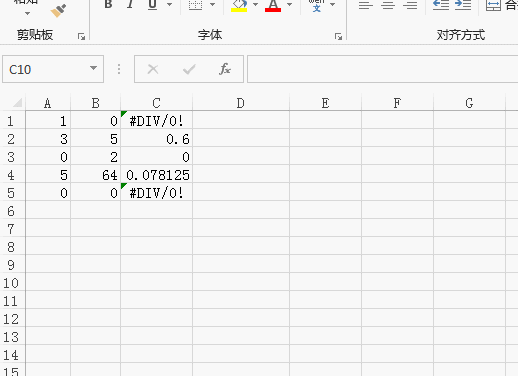This screenshot has height=376, width=518.
Task: Open the underline style dropdown arrow
Action: point(169,4)
